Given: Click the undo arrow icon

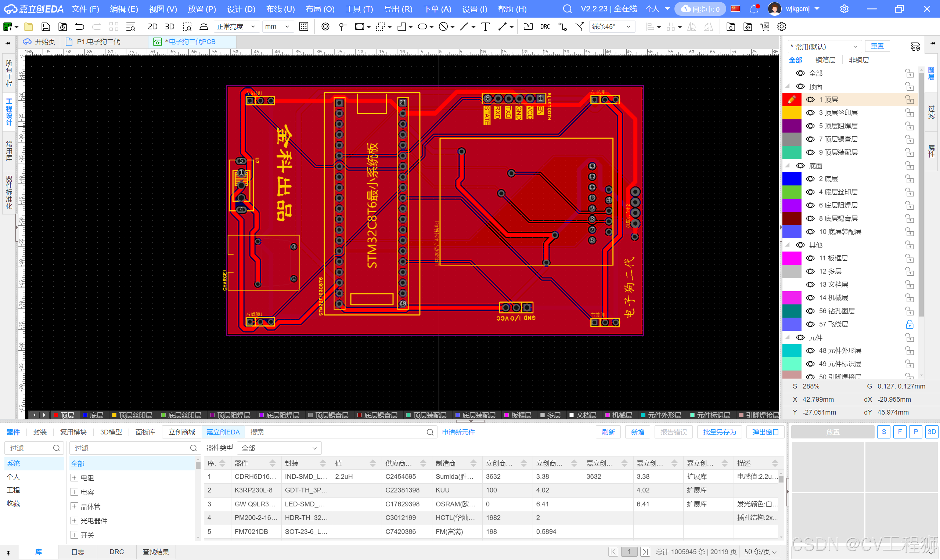Looking at the screenshot, I should click(80, 27).
